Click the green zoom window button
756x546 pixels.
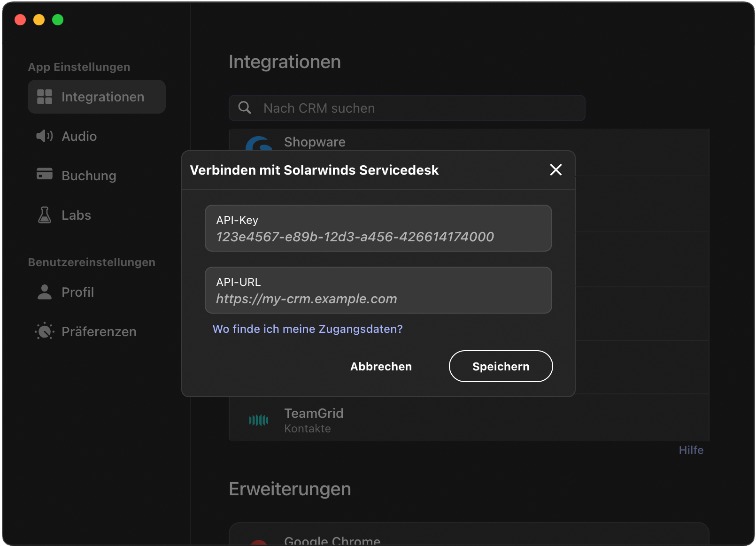pos(58,20)
